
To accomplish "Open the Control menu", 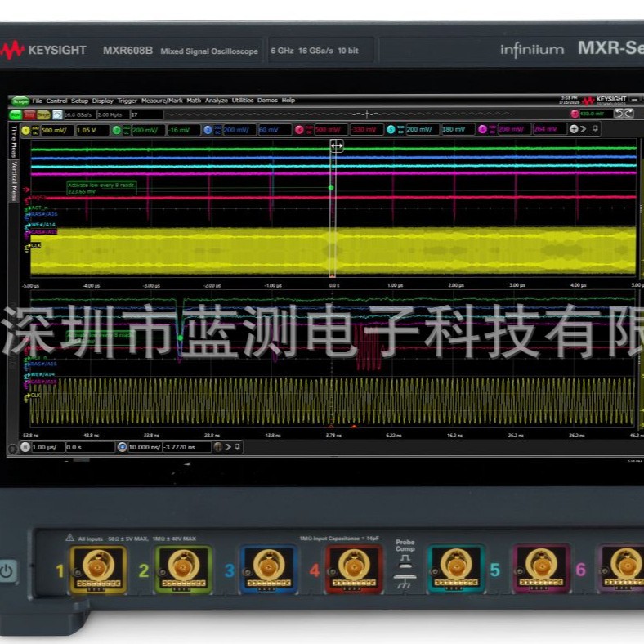I will click(56, 101).
